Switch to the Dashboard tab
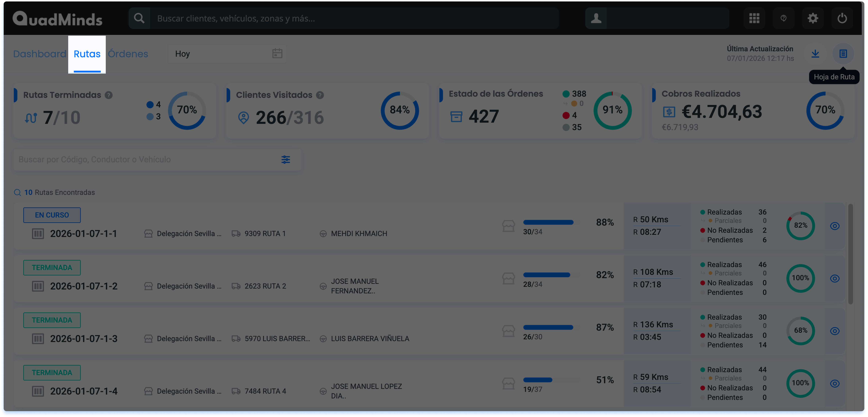The height and width of the screenshot is (417, 868). [x=39, y=54]
